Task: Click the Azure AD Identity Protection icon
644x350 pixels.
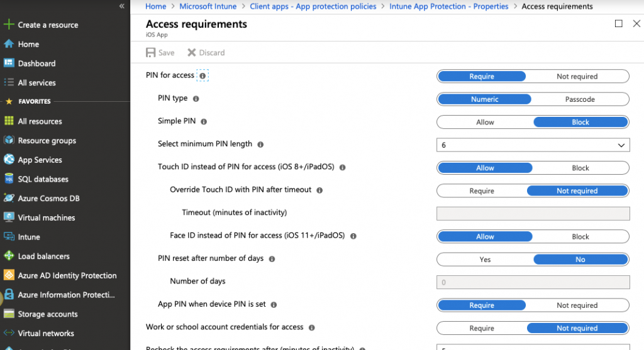Action: [x=9, y=275]
